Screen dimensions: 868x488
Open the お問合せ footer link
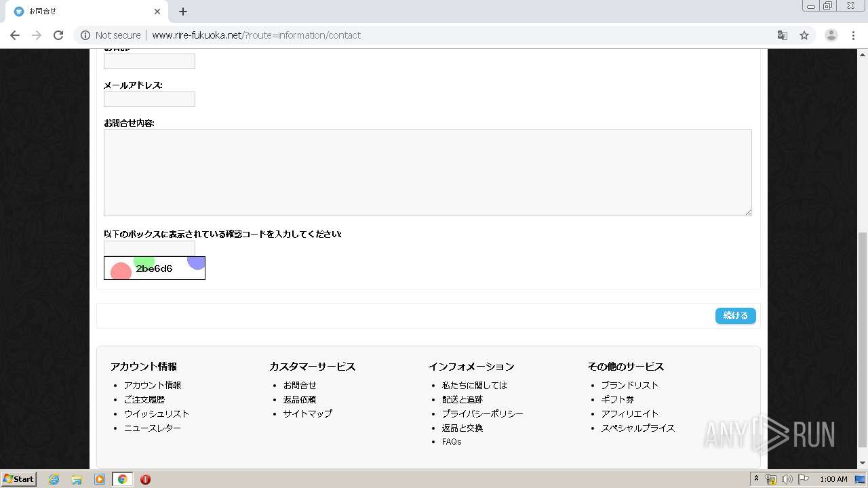coord(300,385)
